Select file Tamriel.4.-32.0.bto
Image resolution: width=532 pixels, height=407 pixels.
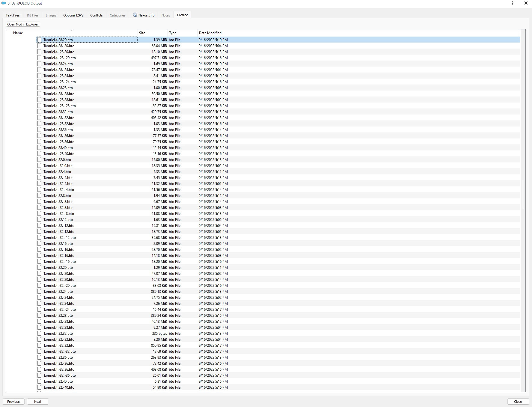tap(58, 165)
